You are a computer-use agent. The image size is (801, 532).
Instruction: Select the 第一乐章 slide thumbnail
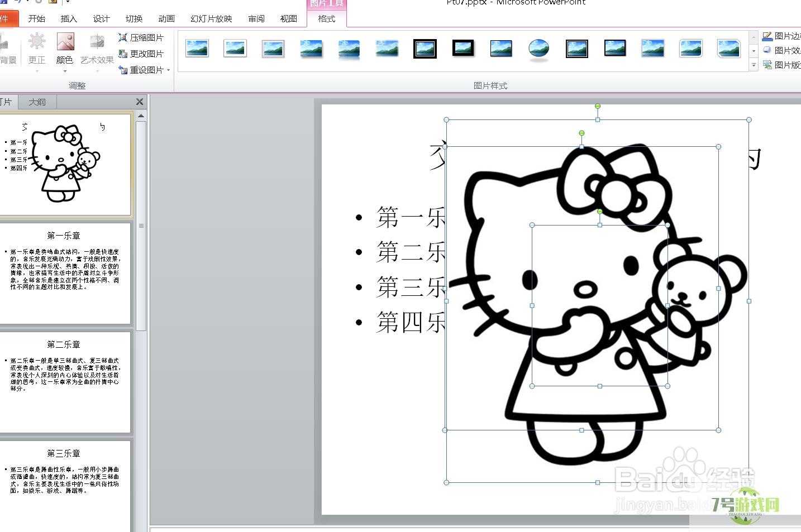click(x=65, y=273)
